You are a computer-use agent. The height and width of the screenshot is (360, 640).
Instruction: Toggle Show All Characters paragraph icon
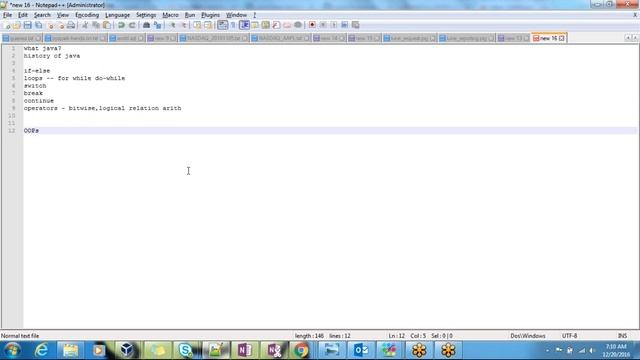tap(233, 25)
